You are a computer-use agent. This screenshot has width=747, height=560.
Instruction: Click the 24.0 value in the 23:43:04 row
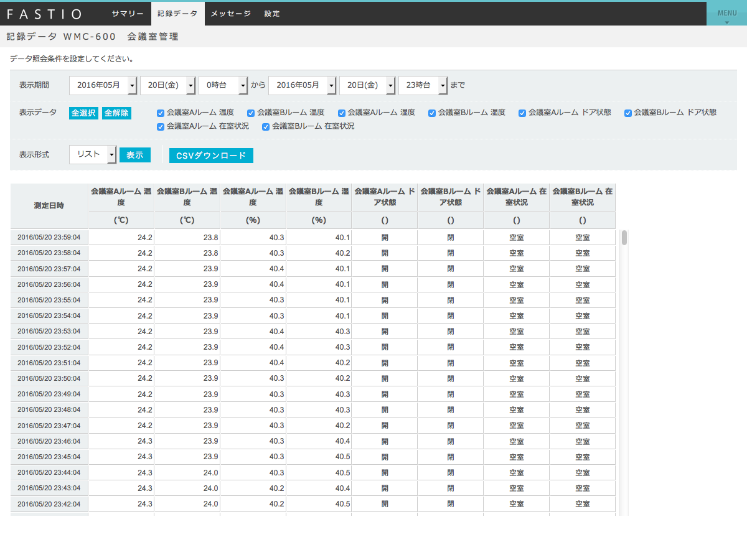211,488
